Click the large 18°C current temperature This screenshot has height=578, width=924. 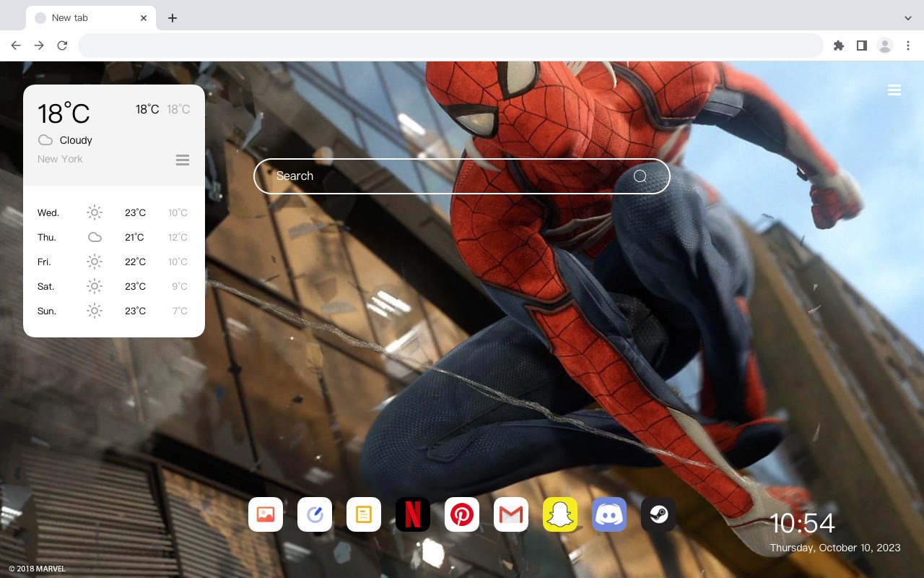coord(64,113)
